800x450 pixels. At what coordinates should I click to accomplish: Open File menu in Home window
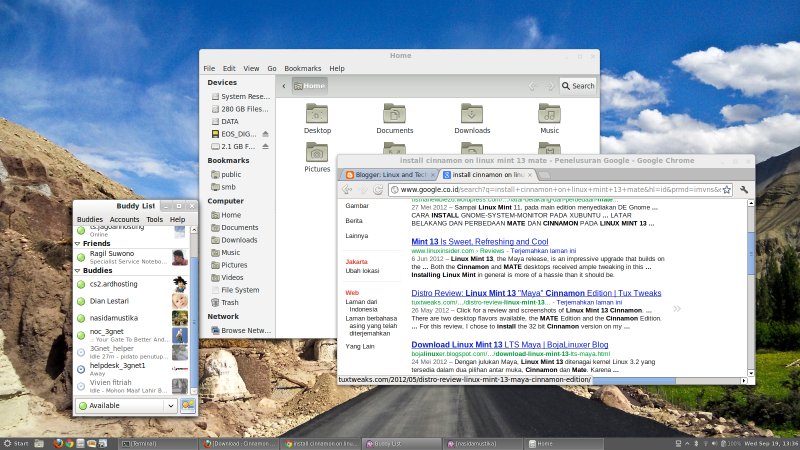click(x=209, y=68)
